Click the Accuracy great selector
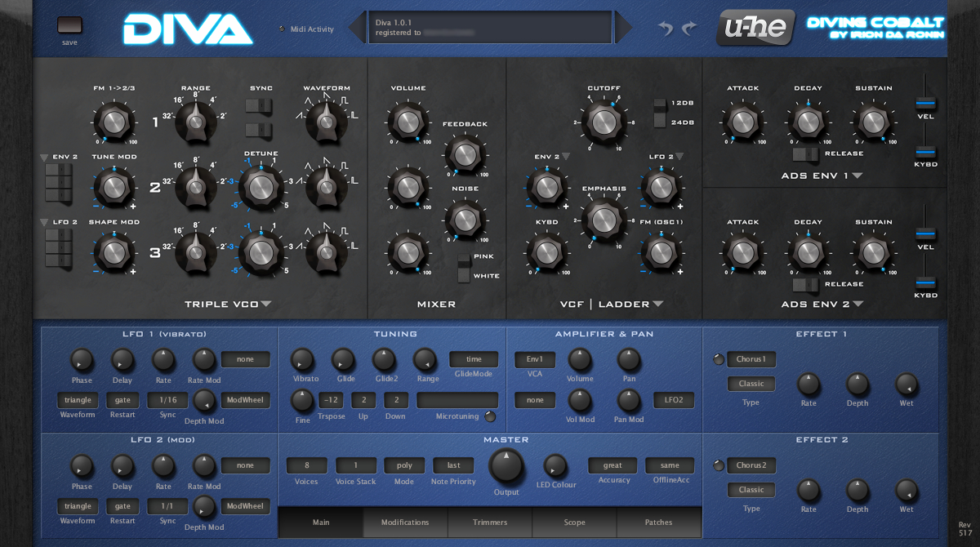The image size is (980, 547). pos(612,465)
